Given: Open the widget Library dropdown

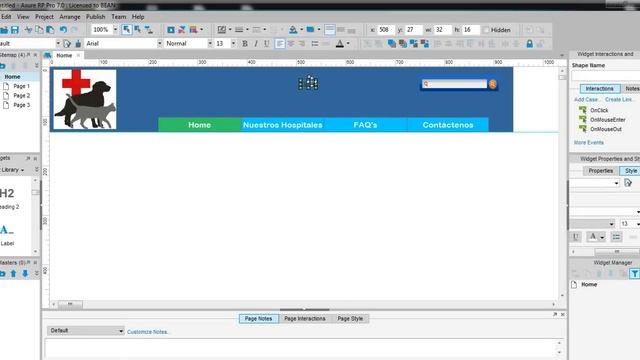Looking at the screenshot, I should 12,170.
